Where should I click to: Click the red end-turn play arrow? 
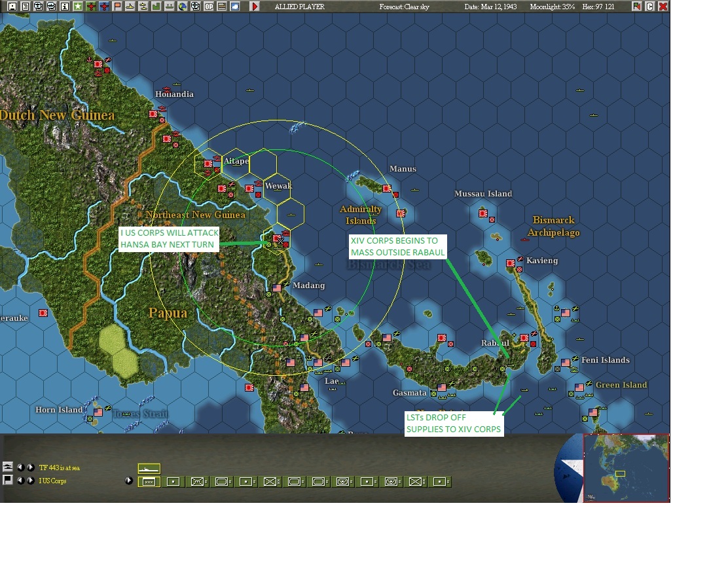click(255, 7)
